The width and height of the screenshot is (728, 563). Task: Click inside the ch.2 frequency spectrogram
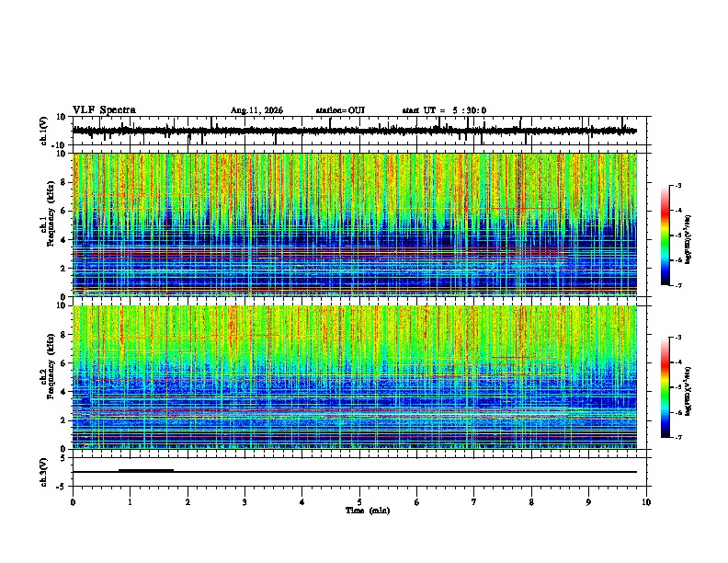355,377
